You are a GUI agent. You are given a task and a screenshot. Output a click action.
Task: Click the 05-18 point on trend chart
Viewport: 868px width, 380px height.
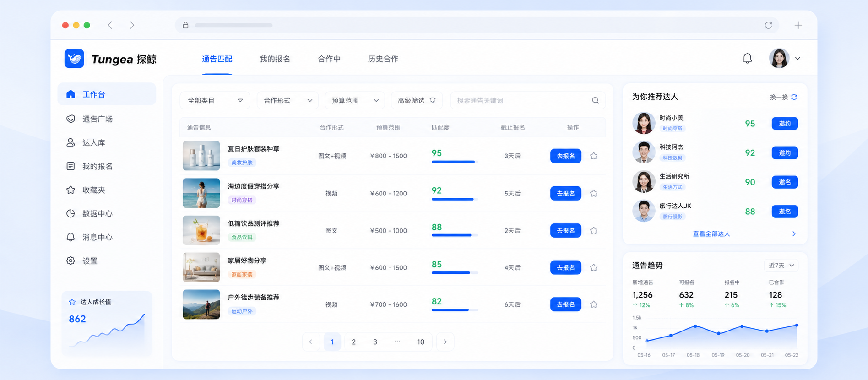pyautogui.click(x=695, y=326)
